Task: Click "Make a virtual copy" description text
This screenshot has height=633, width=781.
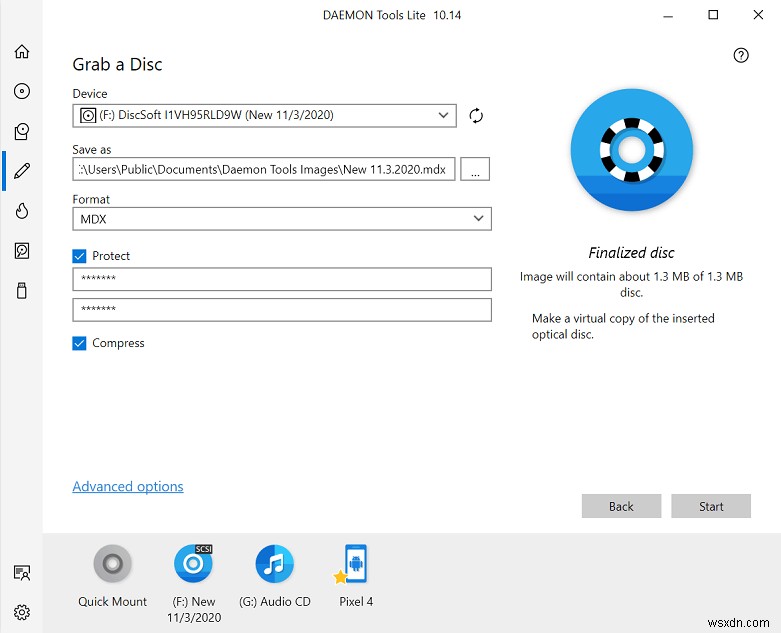Action: (623, 326)
